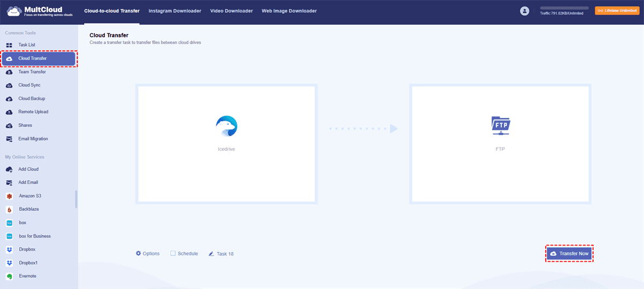
Task: Click Transfer Now button
Action: [x=570, y=254]
